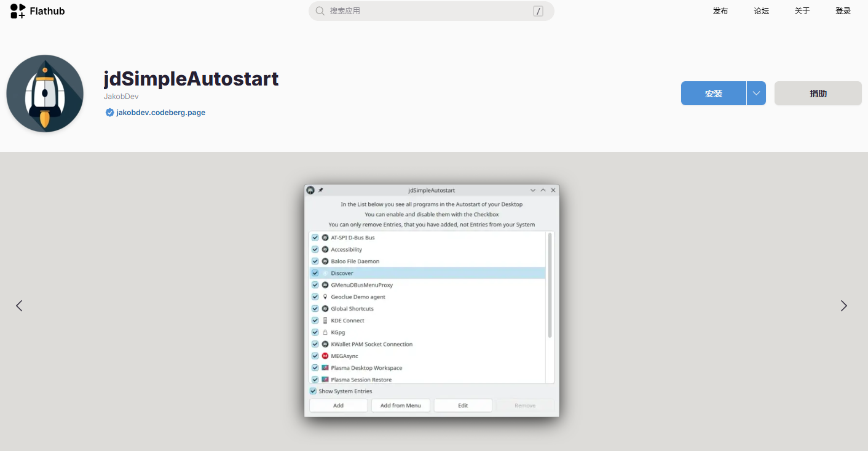This screenshot has width=868, height=451.
Task: Select the Discover list row text
Action: [342, 273]
